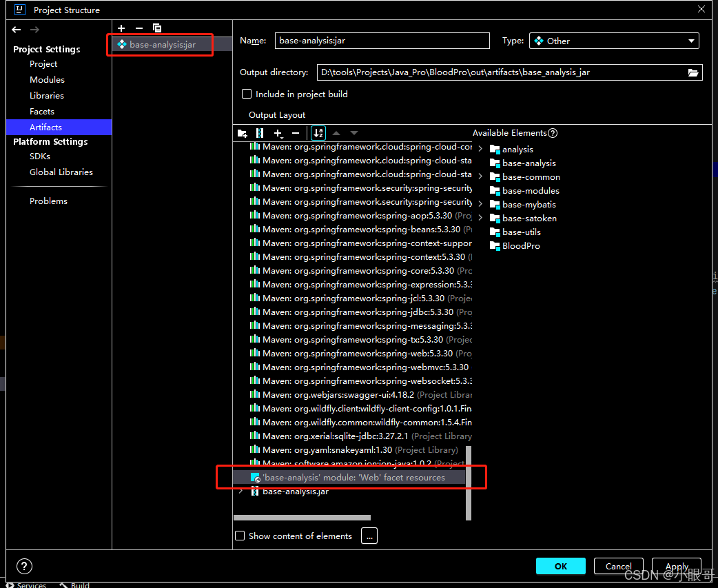Click folder icon of base-utils module

pos(495,232)
